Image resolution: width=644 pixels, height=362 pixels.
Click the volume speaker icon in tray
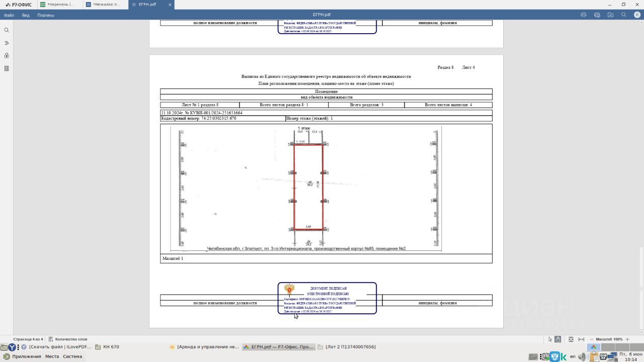tap(582, 357)
